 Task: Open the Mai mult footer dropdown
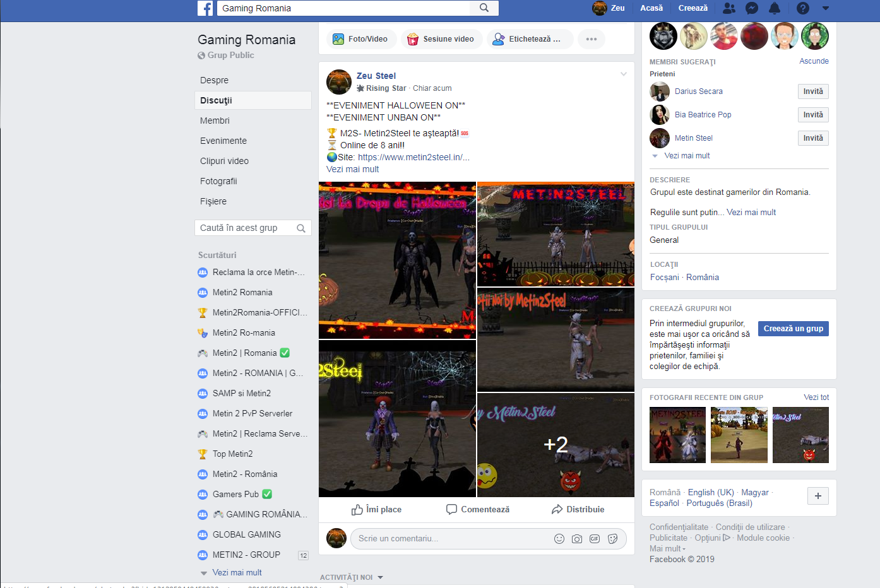[667, 549]
